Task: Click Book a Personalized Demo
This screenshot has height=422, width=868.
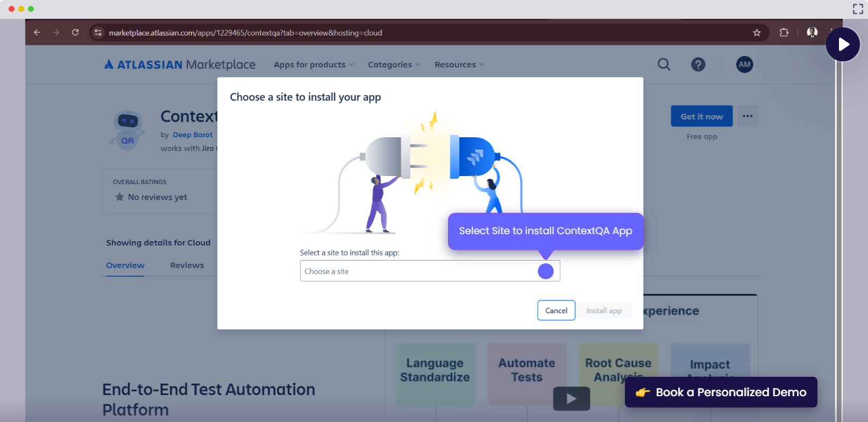Action: tap(721, 392)
